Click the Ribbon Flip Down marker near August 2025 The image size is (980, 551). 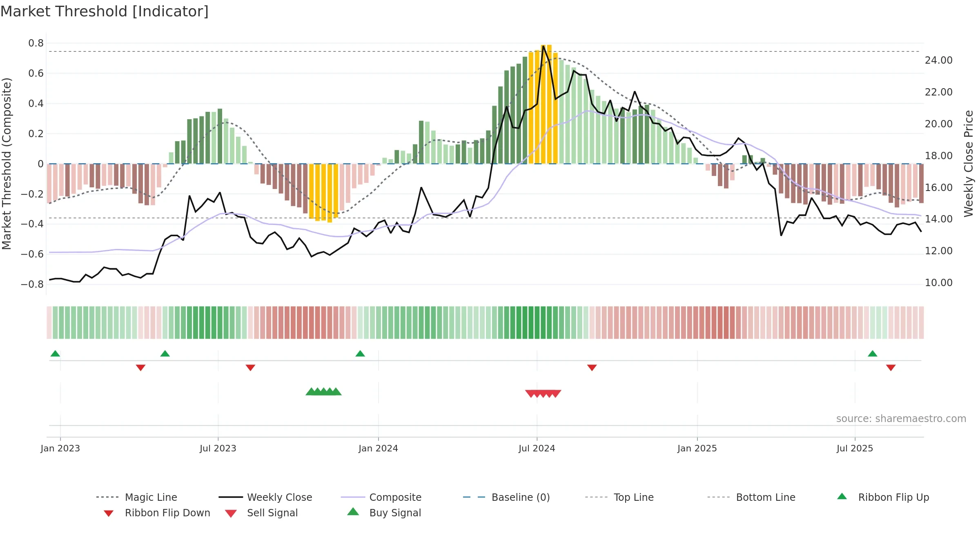tap(891, 368)
